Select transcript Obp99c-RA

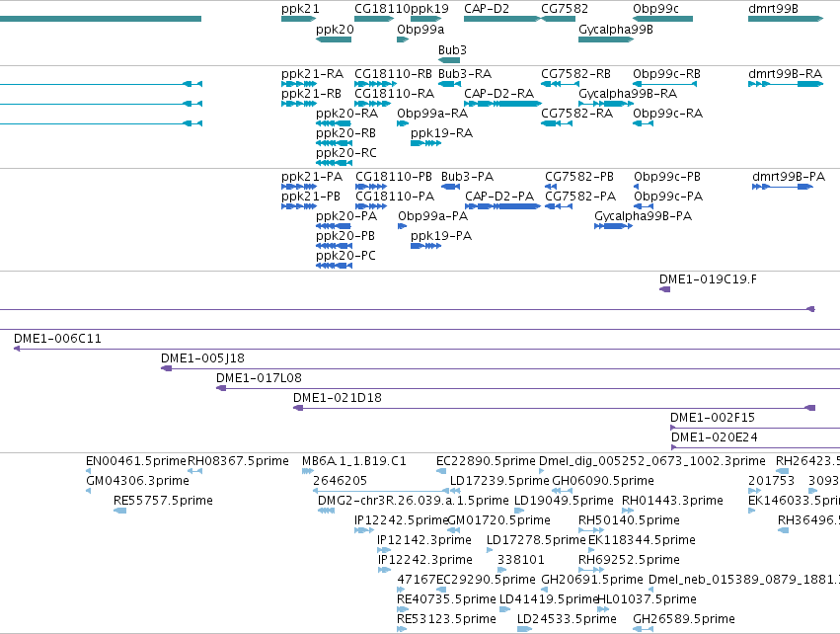tap(667, 114)
